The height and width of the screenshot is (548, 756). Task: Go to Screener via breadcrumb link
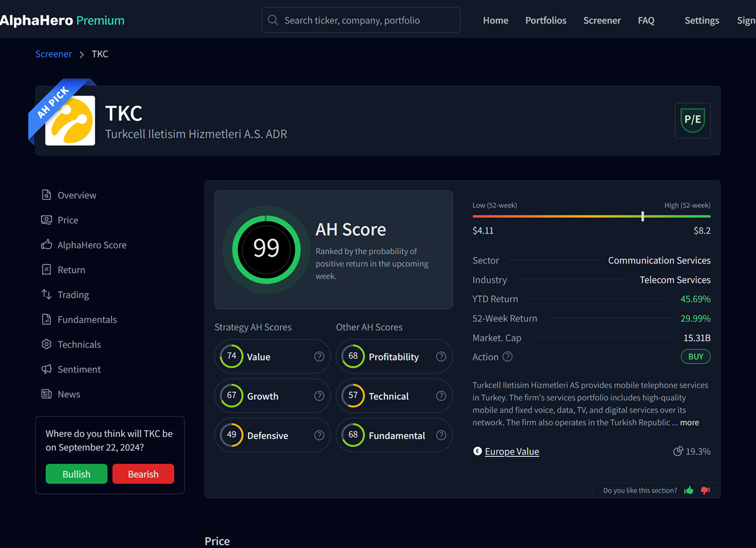[53, 54]
